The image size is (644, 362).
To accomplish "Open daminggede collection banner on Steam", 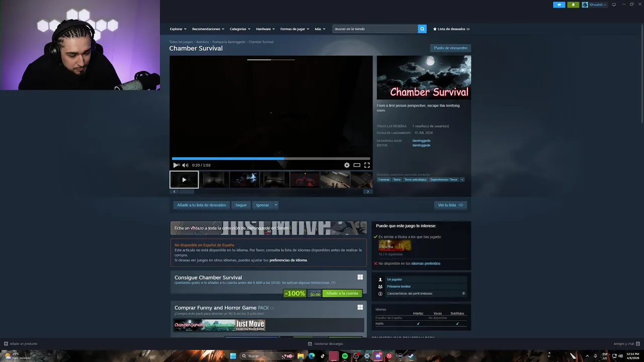I will pos(269,228).
